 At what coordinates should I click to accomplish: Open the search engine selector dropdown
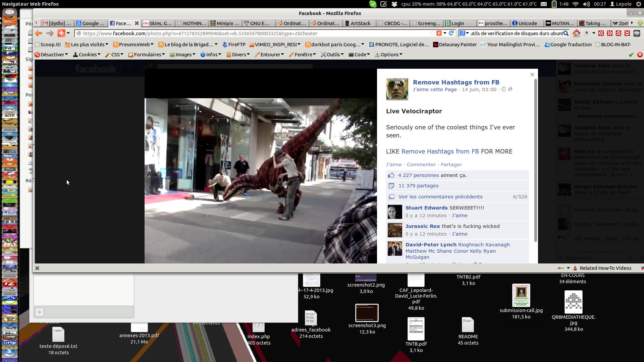click(x=464, y=33)
